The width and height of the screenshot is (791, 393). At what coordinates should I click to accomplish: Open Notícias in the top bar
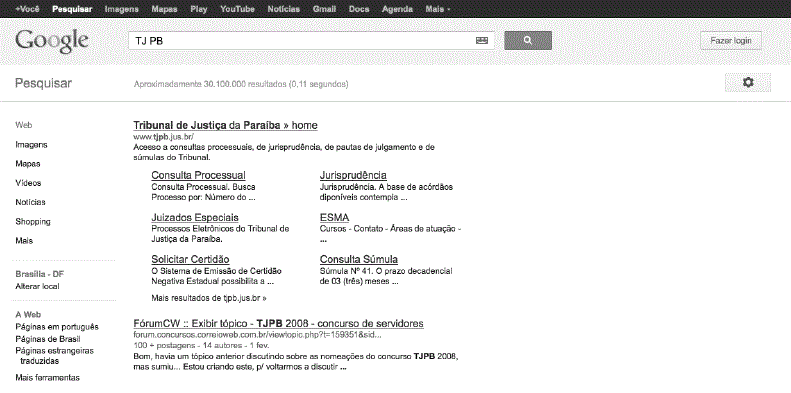pyautogui.click(x=284, y=9)
